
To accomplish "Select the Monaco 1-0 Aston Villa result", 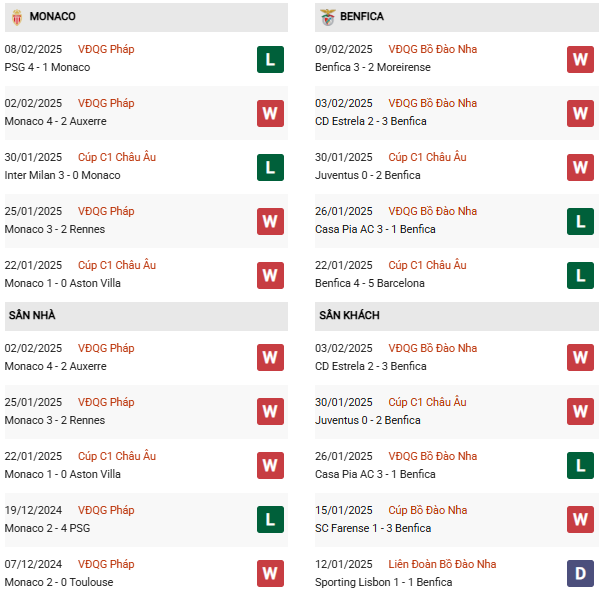I will click(x=58, y=283).
